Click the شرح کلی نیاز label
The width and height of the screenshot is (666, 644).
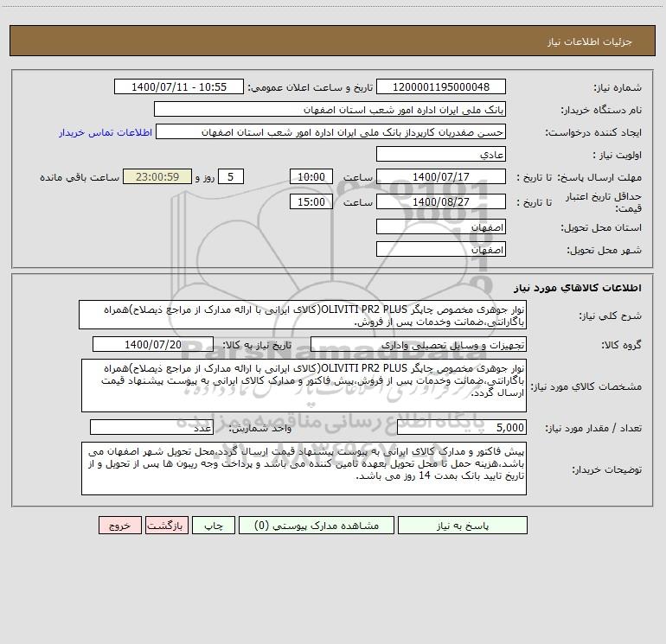(x=611, y=316)
